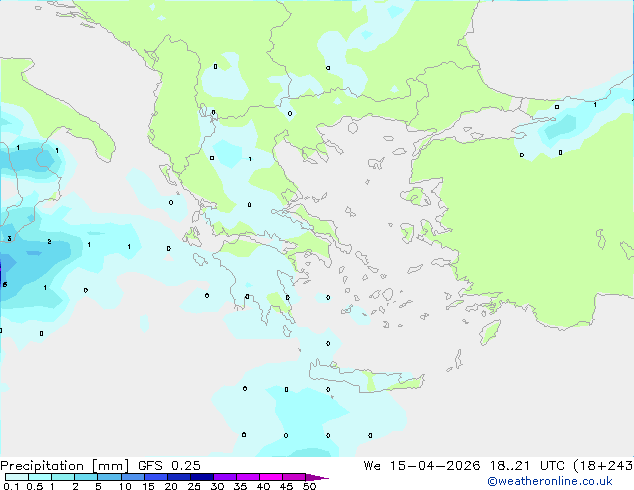The width and height of the screenshot is (634, 490).
Task: Click the 0.5–1 mm legend color swatch
Action: (40, 477)
